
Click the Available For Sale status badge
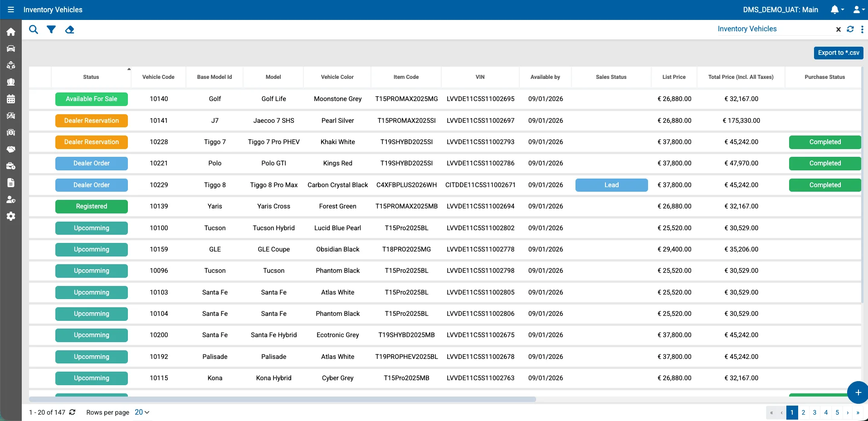[x=92, y=99]
